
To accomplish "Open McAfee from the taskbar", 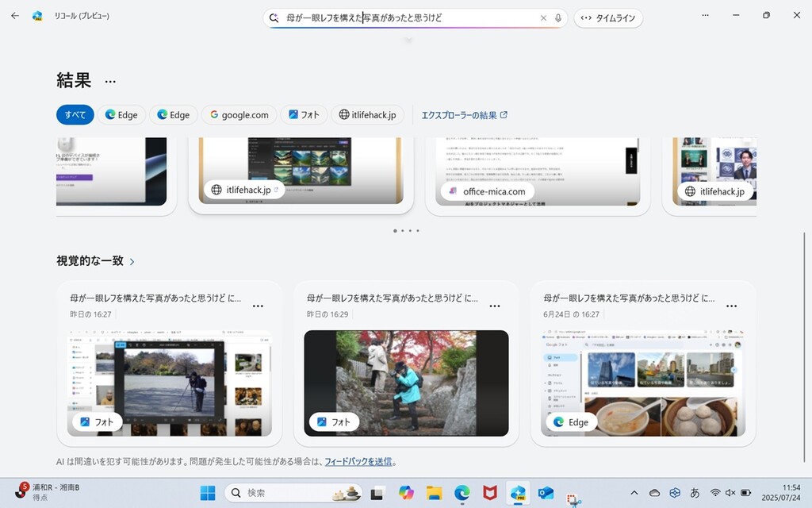I will (490, 493).
